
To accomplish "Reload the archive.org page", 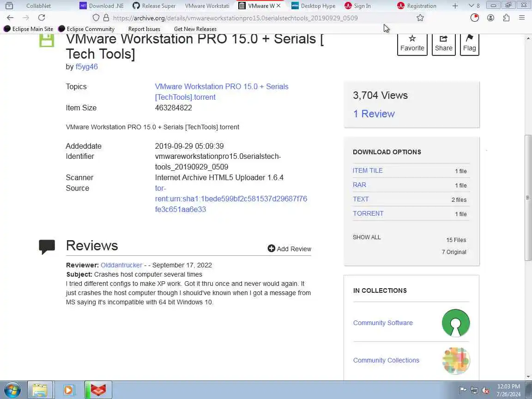I will [42, 18].
